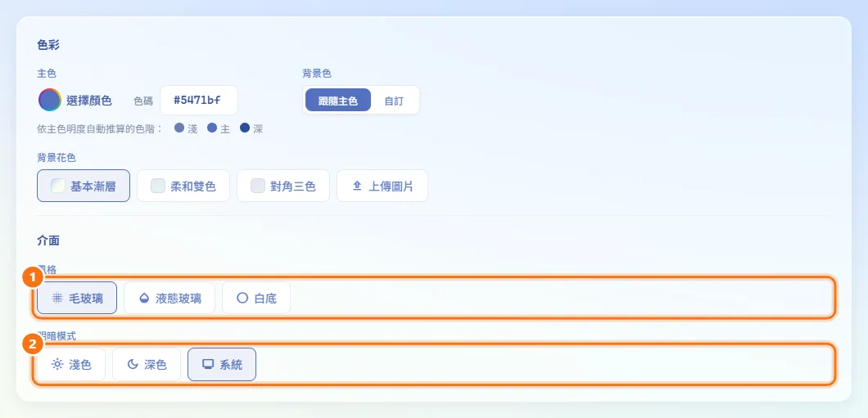The width and height of the screenshot is (868, 418).
Task: Select the 柔和雙色 background pattern
Action: 183,186
